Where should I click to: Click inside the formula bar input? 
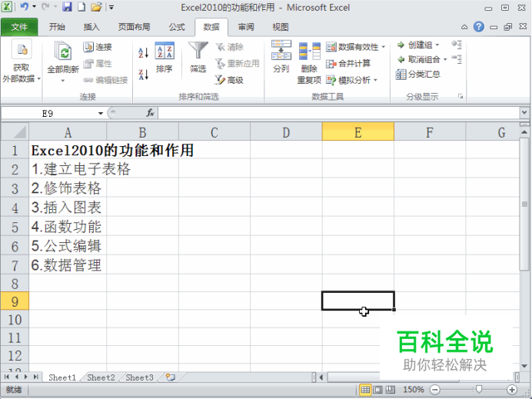[x=338, y=113]
